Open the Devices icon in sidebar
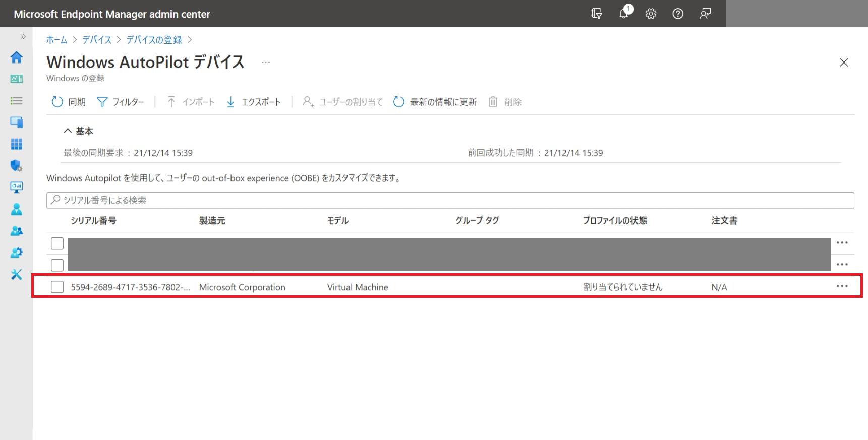868x440 pixels. [16, 122]
